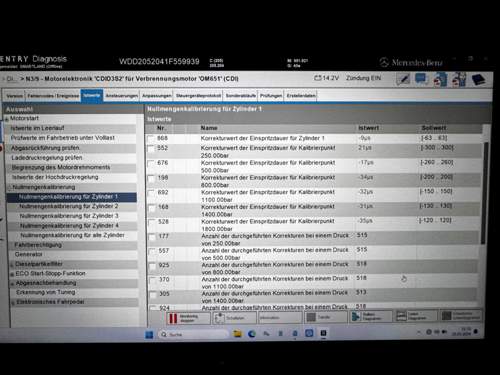Expand the Dieselpartikelfilter tree node
This screenshot has width=500, height=375.
point(12,265)
